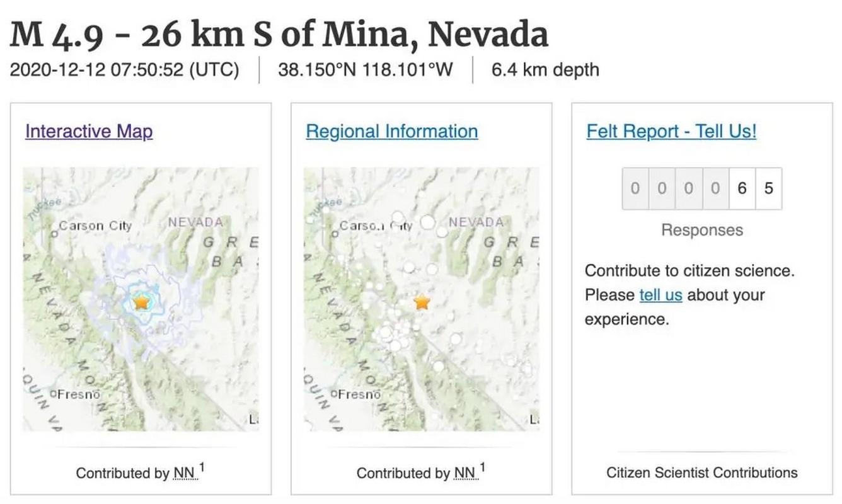
Task: Click the large white circle near NEVADA label
Action: [428, 222]
